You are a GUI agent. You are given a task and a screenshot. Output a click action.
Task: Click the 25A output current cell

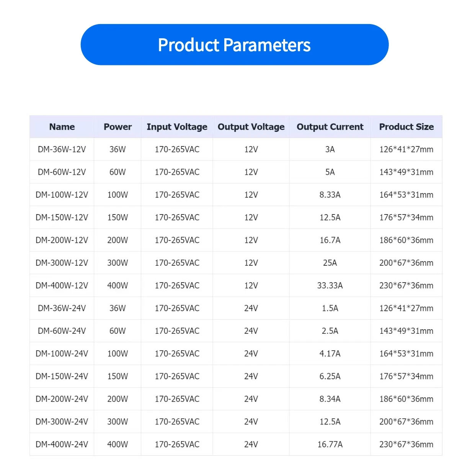click(330, 263)
